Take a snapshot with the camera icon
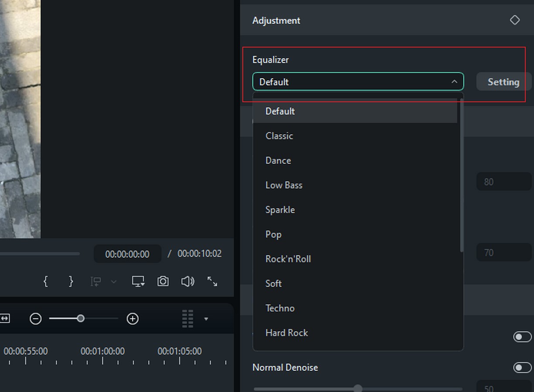Screen dimensions: 534x392 pyautogui.click(x=163, y=281)
